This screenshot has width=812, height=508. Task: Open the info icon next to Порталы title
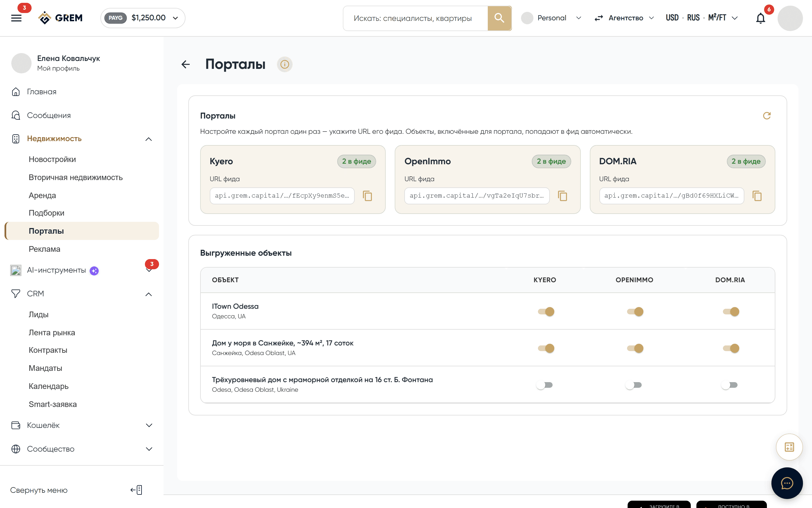tap(284, 64)
